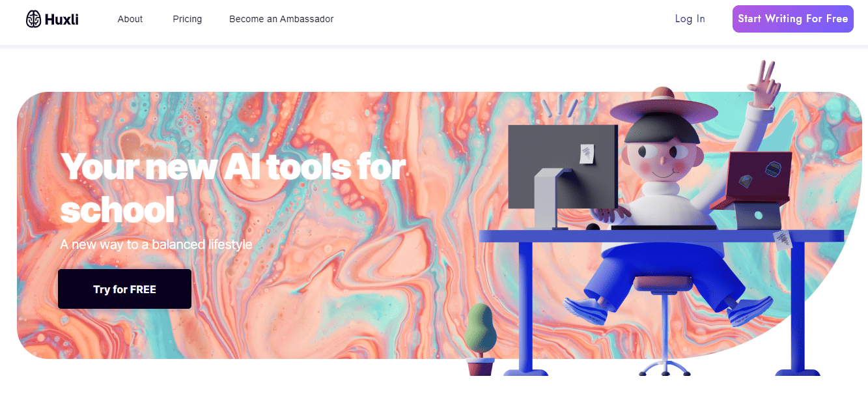This screenshot has width=868, height=400.
Task: Click the black keyboard on the desk
Action: [x=663, y=227]
